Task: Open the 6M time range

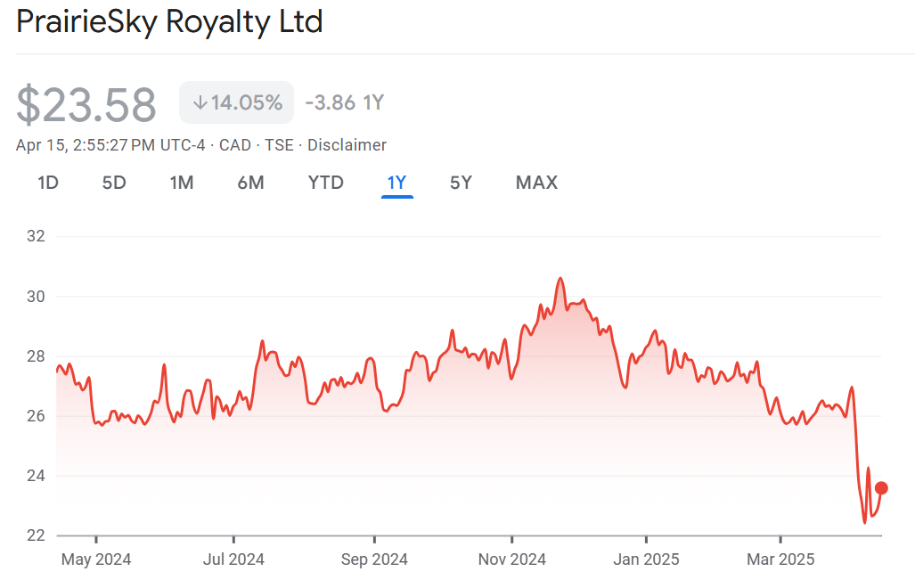Action: [x=250, y=183]
